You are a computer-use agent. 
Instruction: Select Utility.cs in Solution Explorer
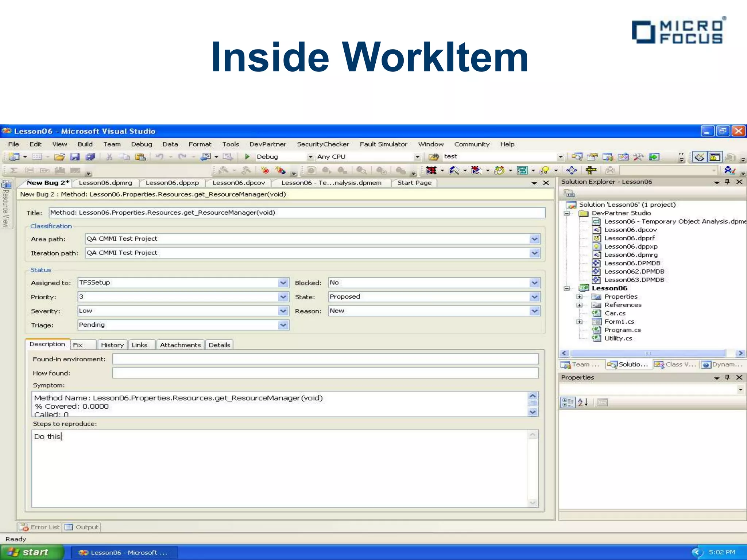[618, 338]
